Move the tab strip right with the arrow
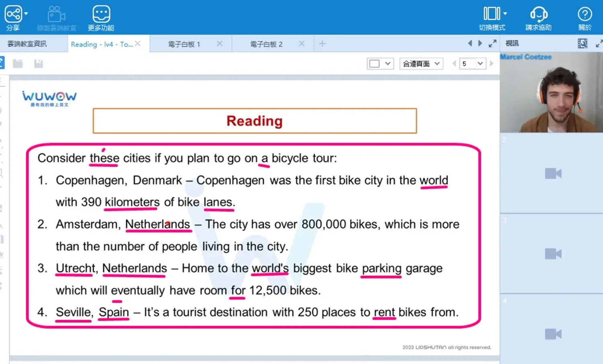The width and height of the screenshot is (603, 364). 480,43
